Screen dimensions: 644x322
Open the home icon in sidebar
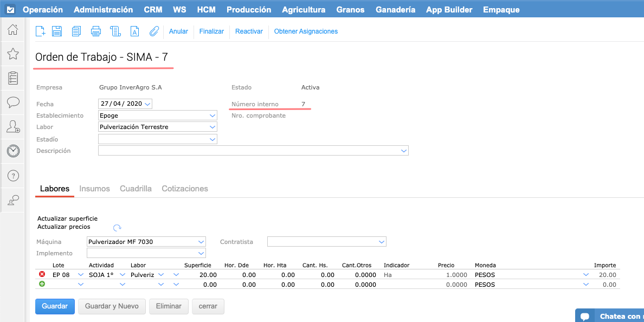(x=13, y=30)
